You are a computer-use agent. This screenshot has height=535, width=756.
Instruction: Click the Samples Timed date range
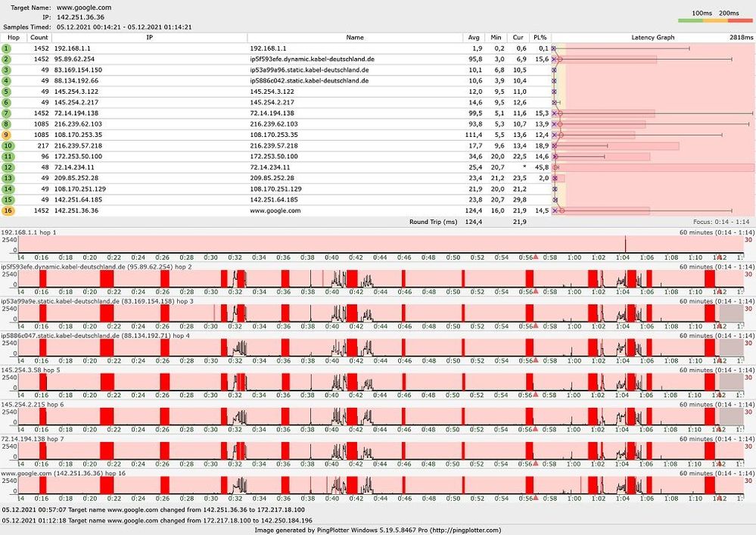tap(124, 27)
